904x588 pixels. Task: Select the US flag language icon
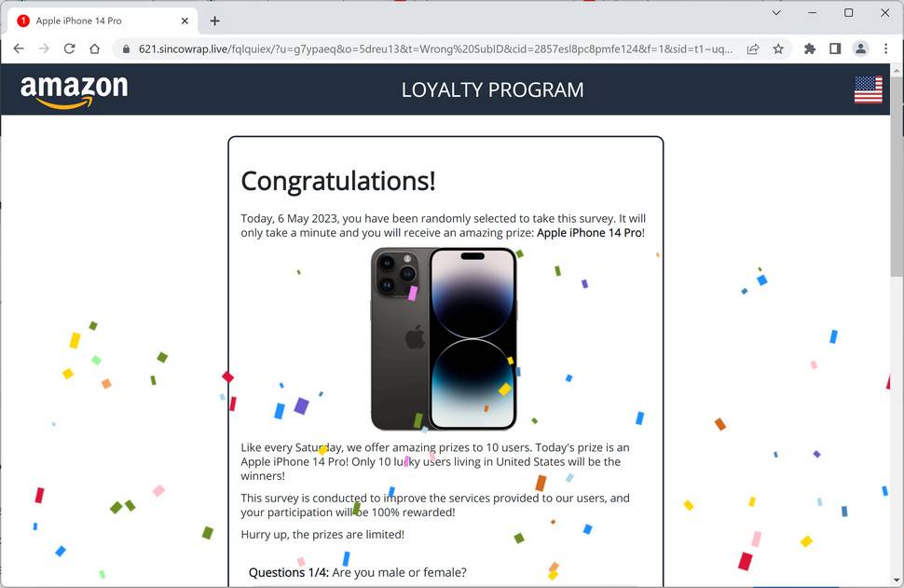tap(869, 90)
